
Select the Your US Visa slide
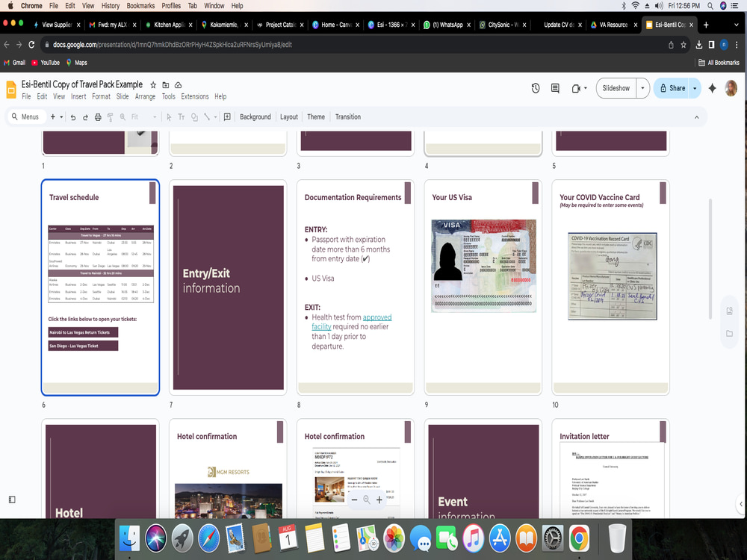click(x=483, y=287)
